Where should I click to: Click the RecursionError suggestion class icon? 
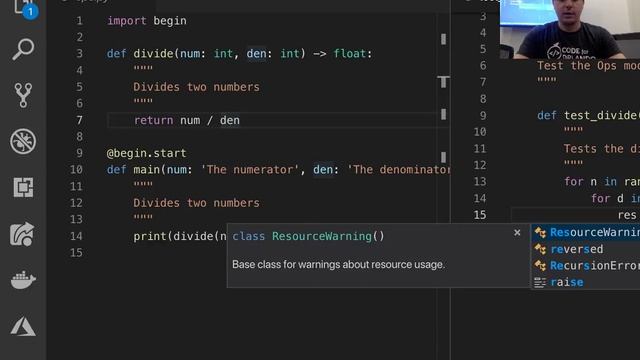click(540, 266)
